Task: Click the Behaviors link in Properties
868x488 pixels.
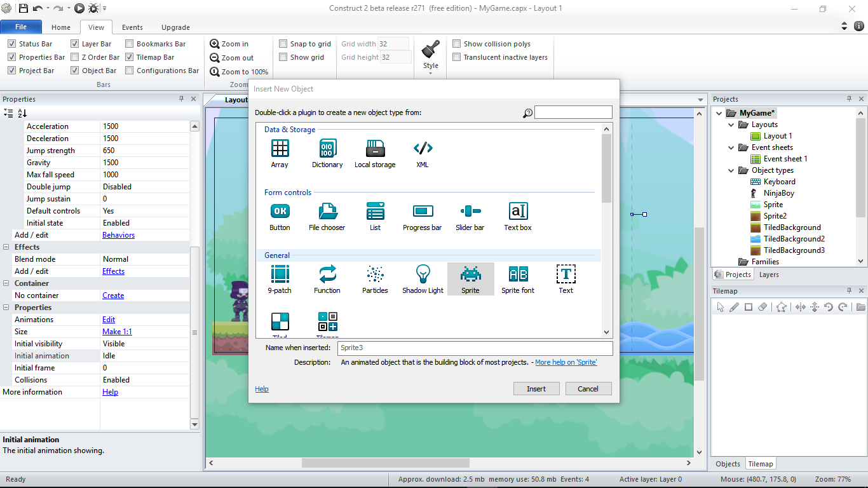Action: pyautogui.click(x=118, y=235)
